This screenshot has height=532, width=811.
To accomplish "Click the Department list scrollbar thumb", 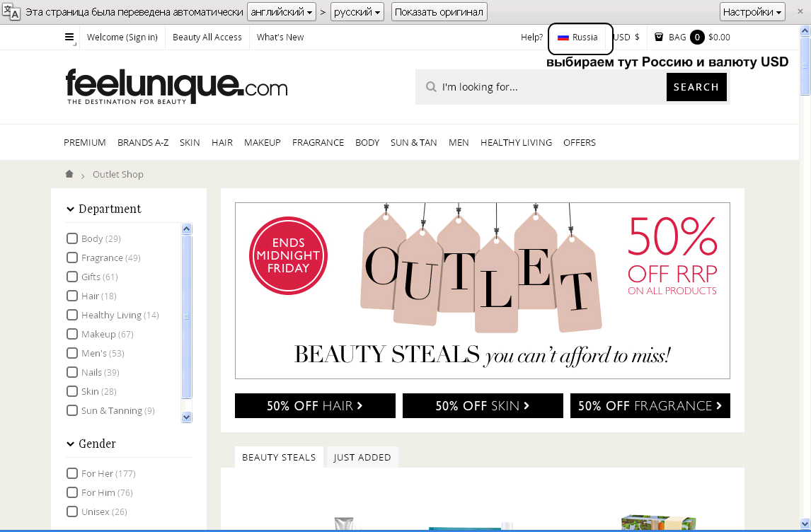I will click(x=187, y=316).
